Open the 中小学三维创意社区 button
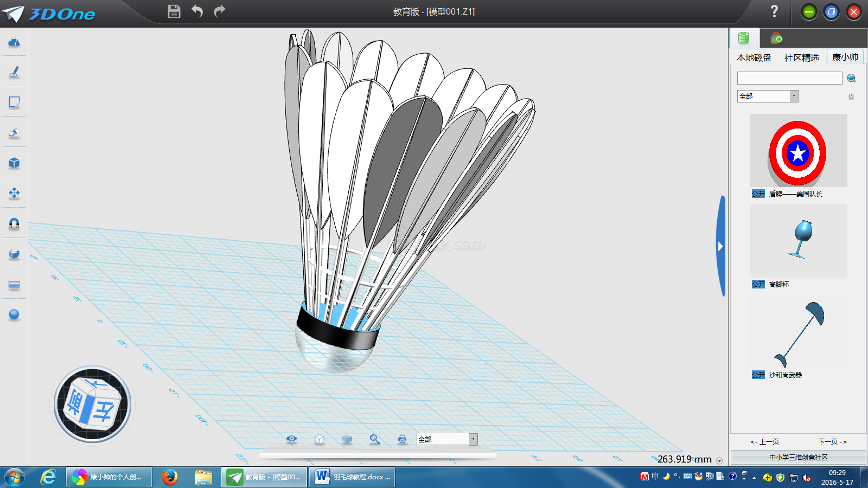The height and width of the screenshot is (488, 868). pyautogui.click(x=798, y=457)
